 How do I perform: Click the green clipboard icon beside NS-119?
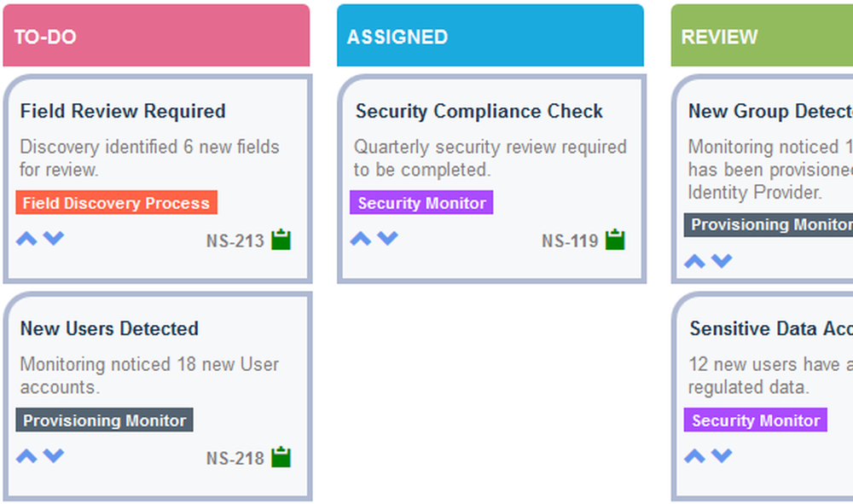point(615,240)
